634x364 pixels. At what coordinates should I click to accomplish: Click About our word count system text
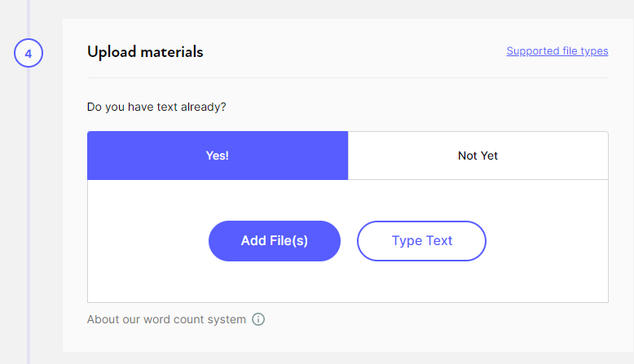[x=166, y=319]
